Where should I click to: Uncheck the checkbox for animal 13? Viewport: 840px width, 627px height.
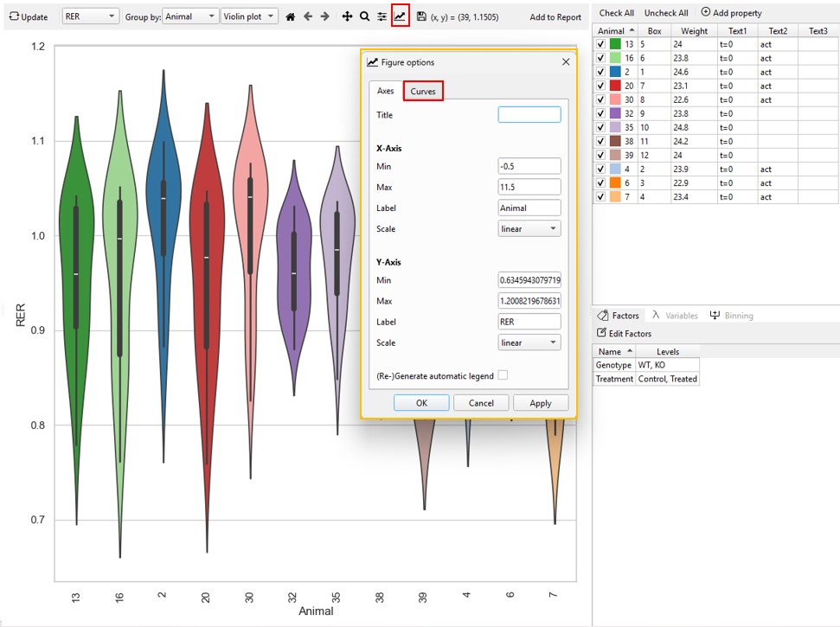pyautogui.click(x=601, y=44)
